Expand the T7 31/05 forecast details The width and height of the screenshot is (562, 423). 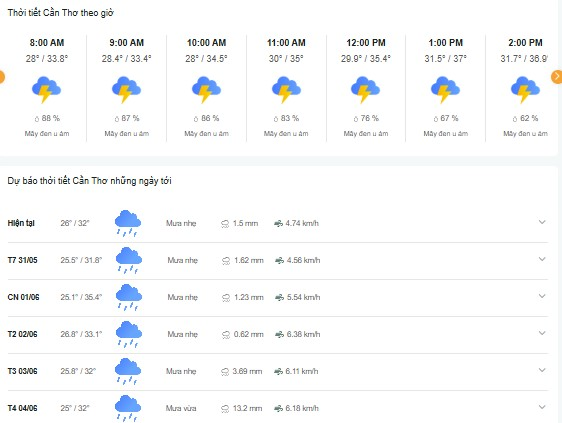pyautogui.click(x=542, y=259)
